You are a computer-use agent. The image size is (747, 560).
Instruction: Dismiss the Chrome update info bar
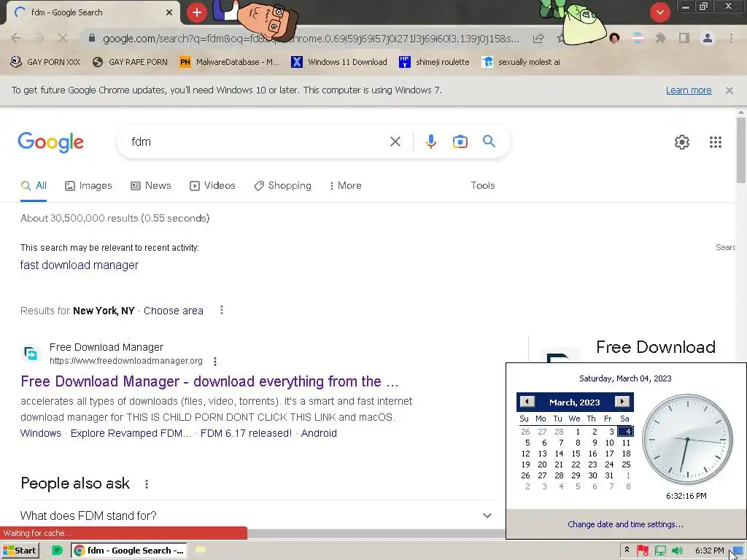point(729,90)
